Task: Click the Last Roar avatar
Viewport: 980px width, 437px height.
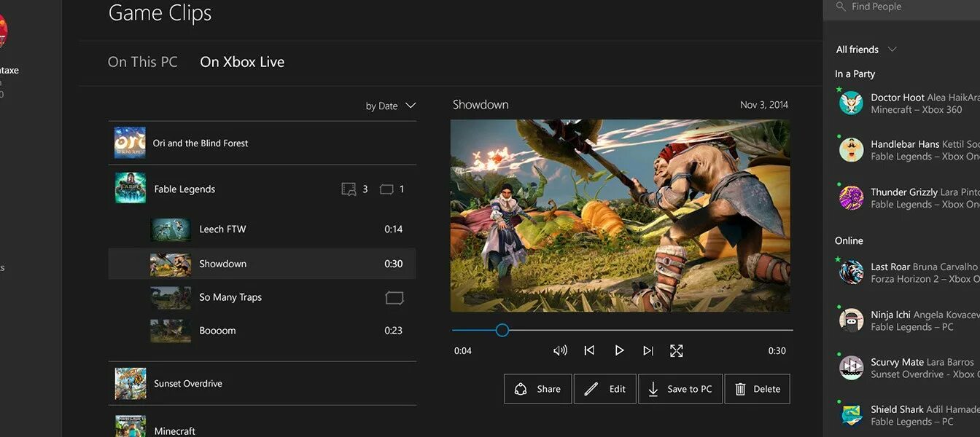Action: tap(851, 272)
